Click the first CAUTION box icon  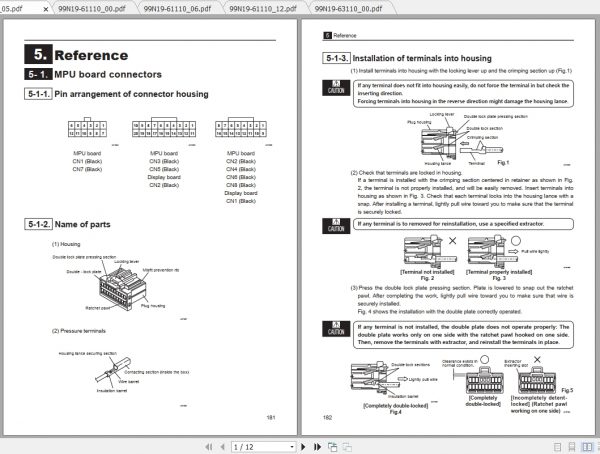coord(336,88)
